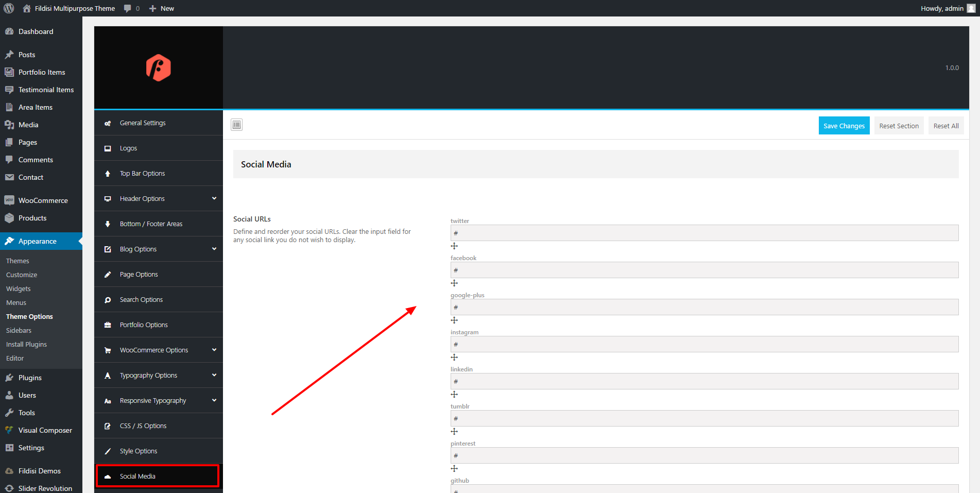Grab the pinterest row move handle
This screenshot has height=493, width=980.
pyautogui.click(x=454, y=469)
